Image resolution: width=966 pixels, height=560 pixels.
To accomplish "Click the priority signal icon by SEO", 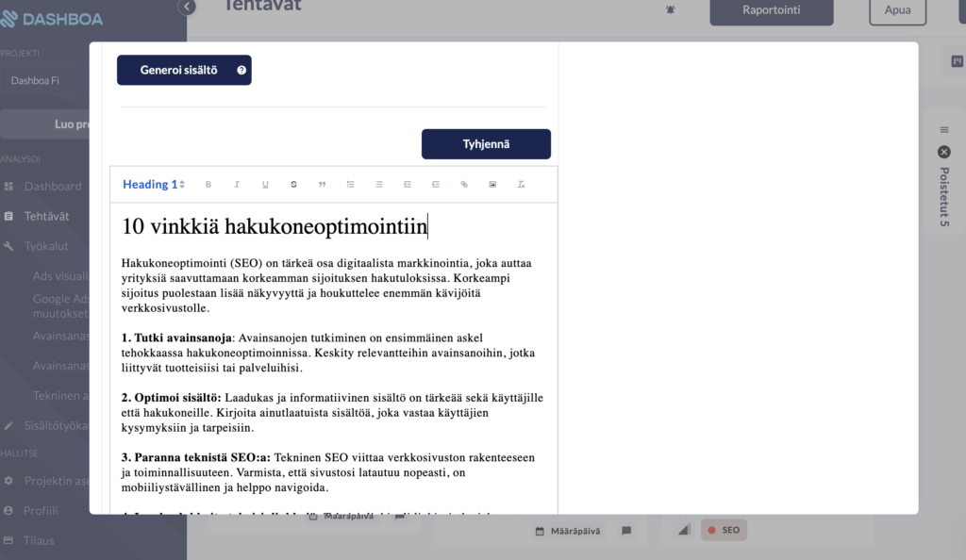I will [x=684, y=529].
